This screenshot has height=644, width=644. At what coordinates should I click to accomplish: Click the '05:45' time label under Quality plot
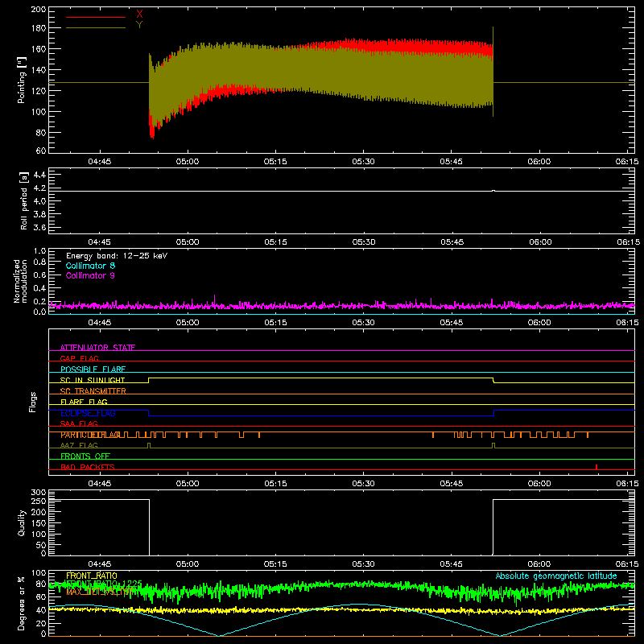[452, 564]
